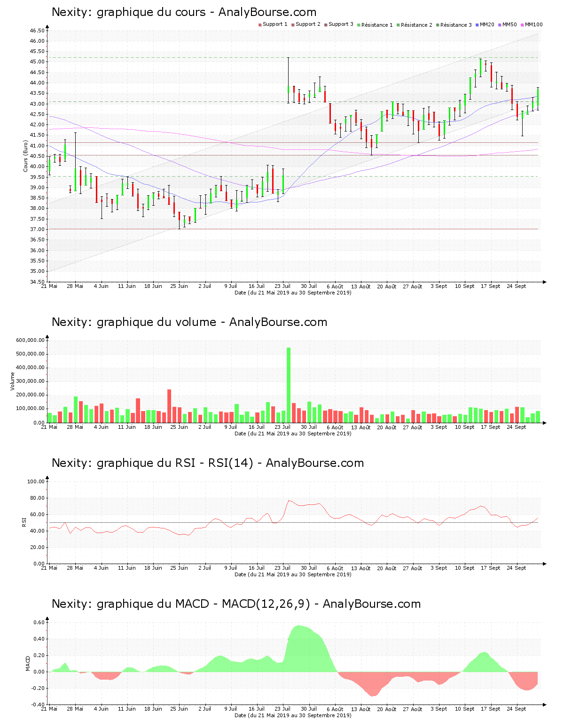The height and width of the screenshot is (728, 564).
Task: Click the 0.60 value on MACD axis
Action: (39, 622)
